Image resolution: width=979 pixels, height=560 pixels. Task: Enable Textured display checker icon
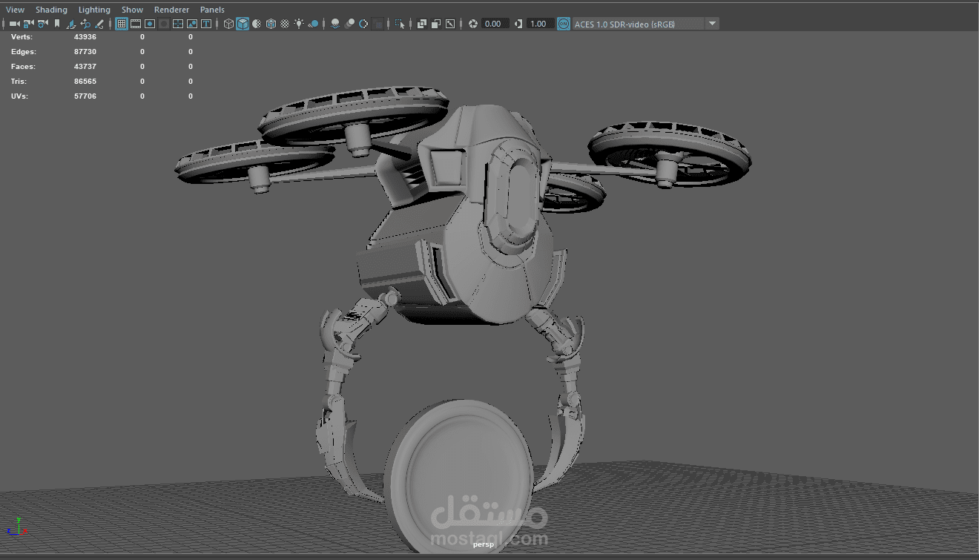click(x=285, y=24)
